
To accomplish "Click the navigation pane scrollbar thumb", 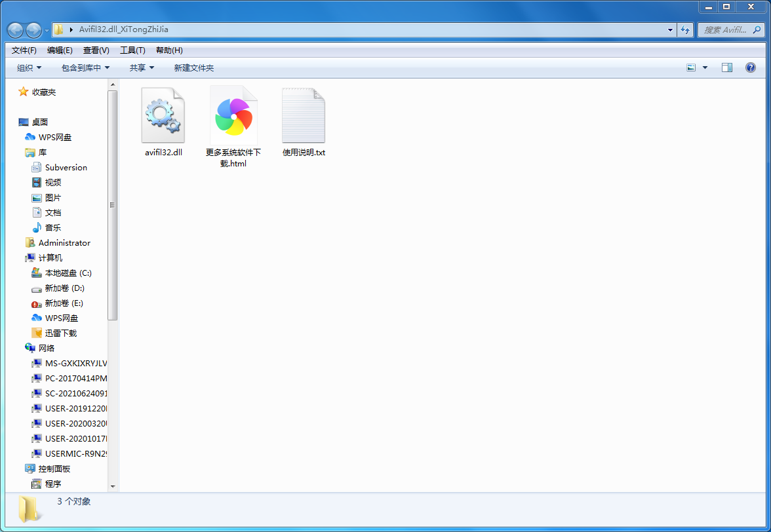I will [x=113, y=205].
